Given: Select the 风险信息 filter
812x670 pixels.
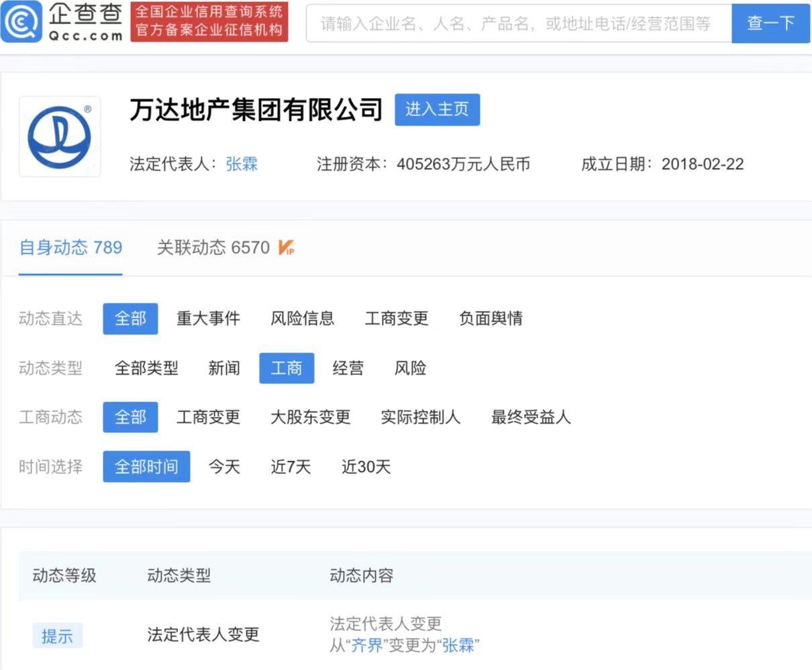Looking at the screenshot, I should [302, 318].
